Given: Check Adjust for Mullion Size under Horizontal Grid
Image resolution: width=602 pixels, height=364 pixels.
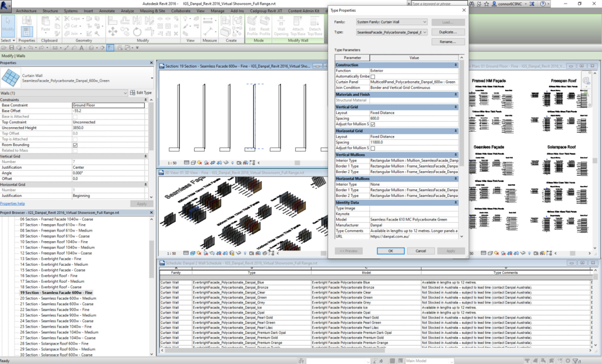Looking at the screenshot, I should pyautogui.click(x=373, y=148).
